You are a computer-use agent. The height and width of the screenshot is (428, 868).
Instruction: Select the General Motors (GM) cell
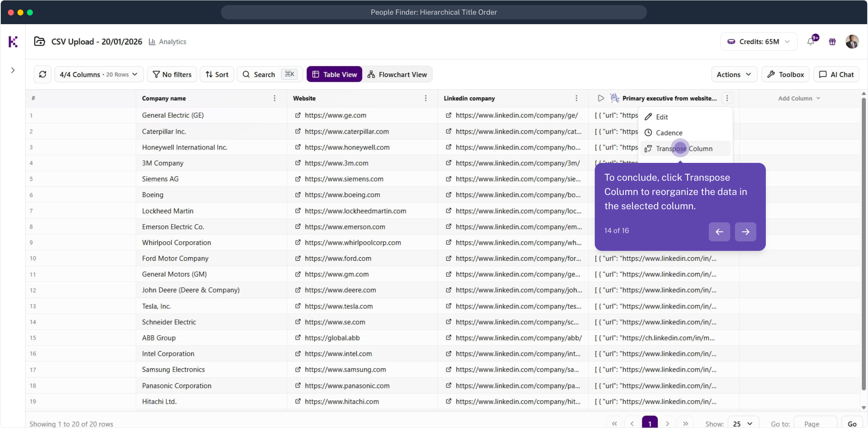(x=211, y=274)
